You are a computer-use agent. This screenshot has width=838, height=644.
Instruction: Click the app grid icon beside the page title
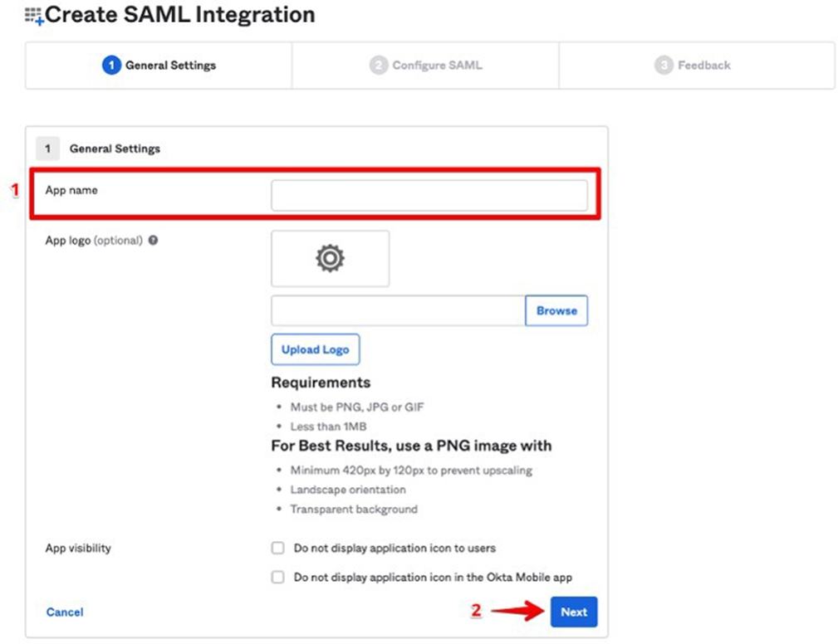tap(34, 16)
